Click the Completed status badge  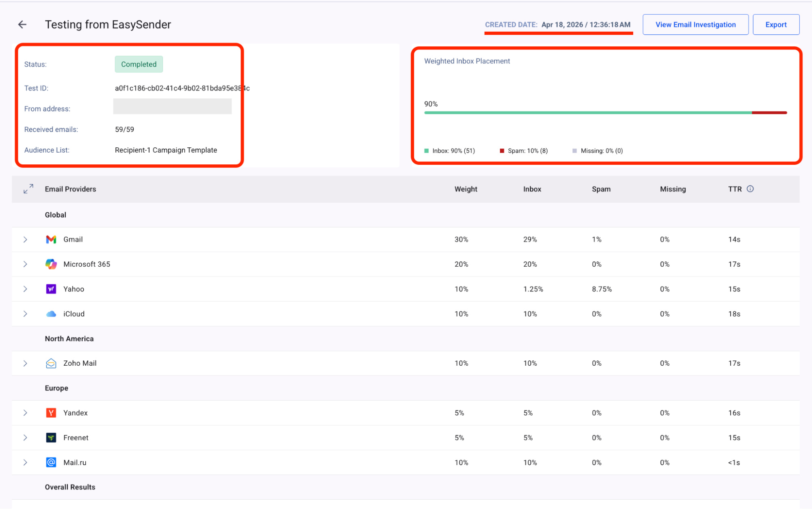[139, 64]
